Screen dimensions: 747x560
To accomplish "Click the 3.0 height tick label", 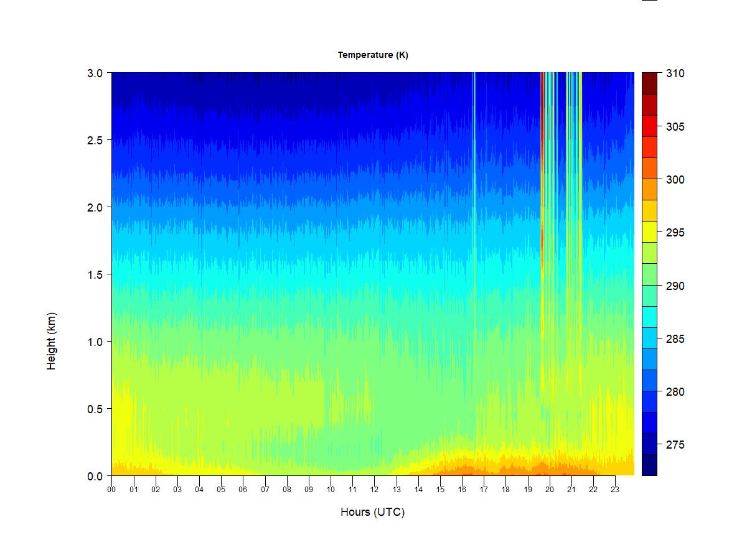I will pos(95,73).
